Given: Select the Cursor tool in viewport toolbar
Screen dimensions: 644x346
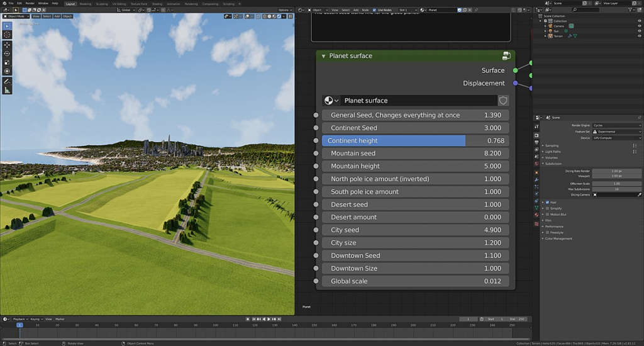Looking at the screenshot, I should click(x=7, y=35).
